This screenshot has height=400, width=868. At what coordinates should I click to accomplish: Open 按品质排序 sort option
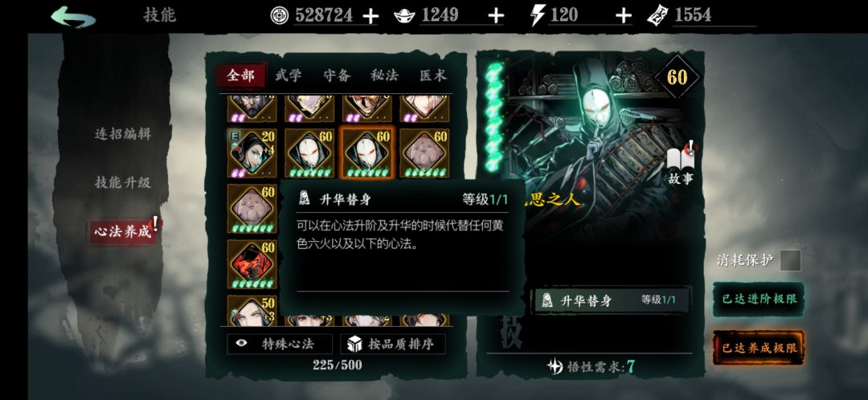coord(393,344)
